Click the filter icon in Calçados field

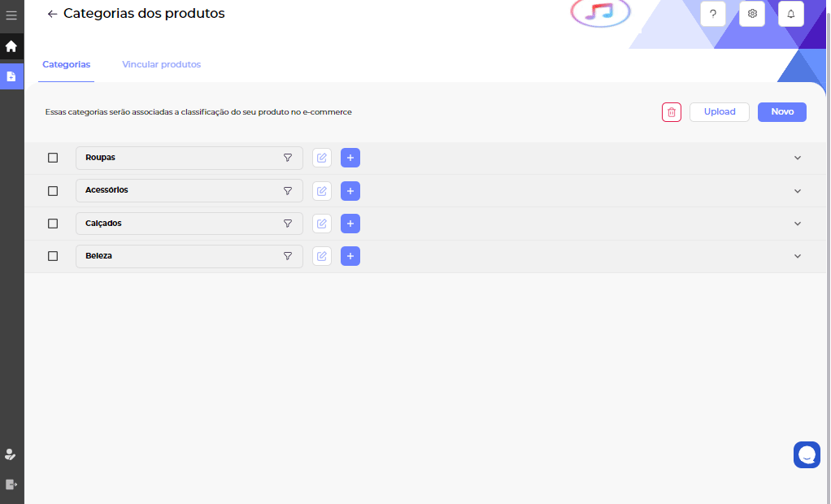(288, 224)
